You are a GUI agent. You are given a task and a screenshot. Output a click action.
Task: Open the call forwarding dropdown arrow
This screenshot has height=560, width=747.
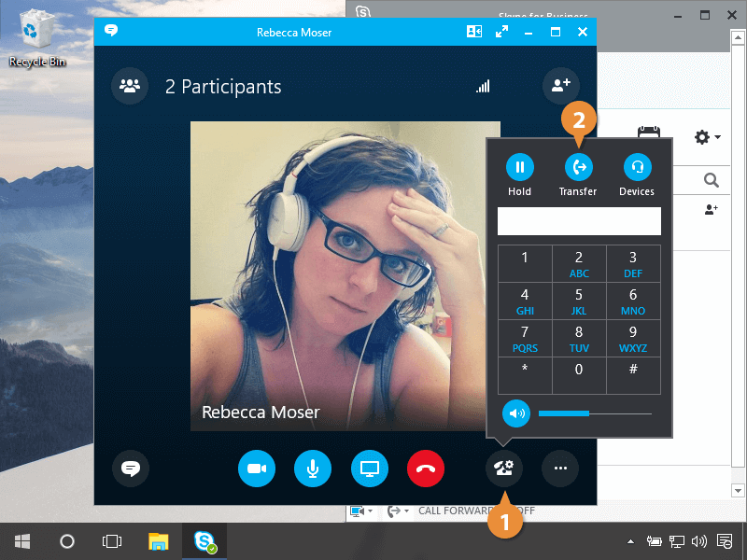point(406,511)
